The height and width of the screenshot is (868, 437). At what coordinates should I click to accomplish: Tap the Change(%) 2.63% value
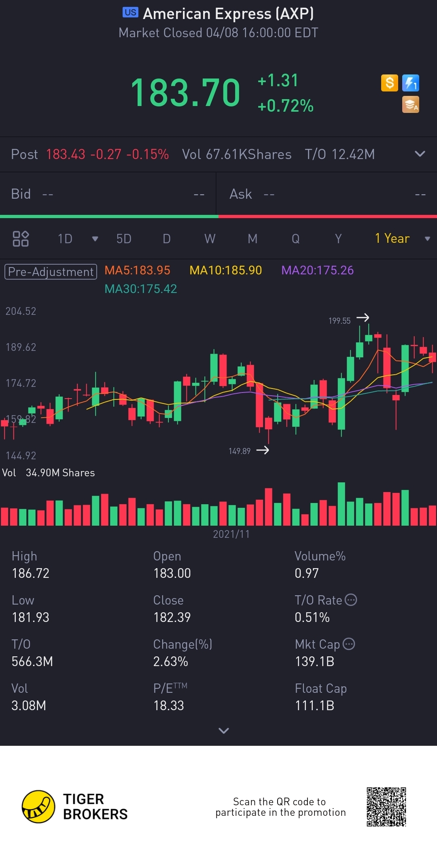170,662
